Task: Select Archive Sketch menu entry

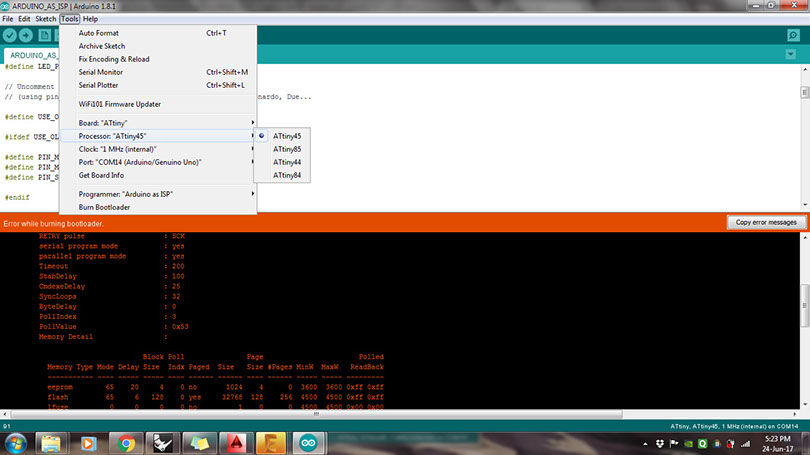Action: 158,46
